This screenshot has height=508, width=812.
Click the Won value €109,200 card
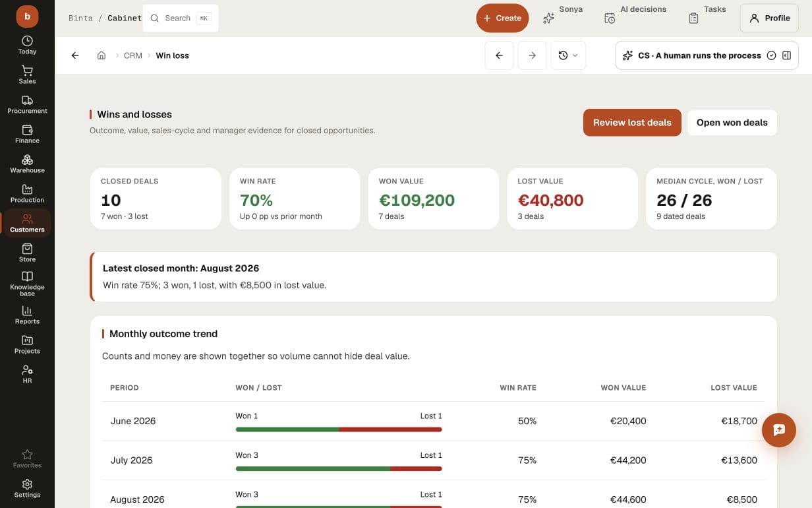click(434, 199)
